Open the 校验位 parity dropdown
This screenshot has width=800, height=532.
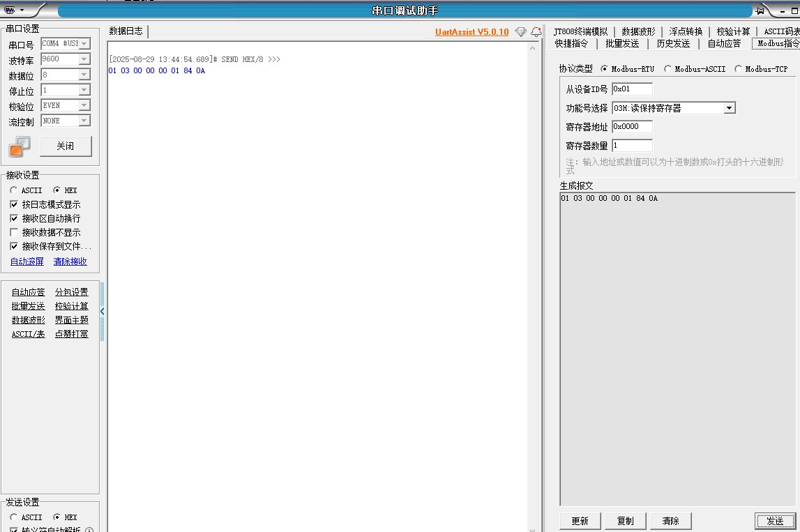84,105
